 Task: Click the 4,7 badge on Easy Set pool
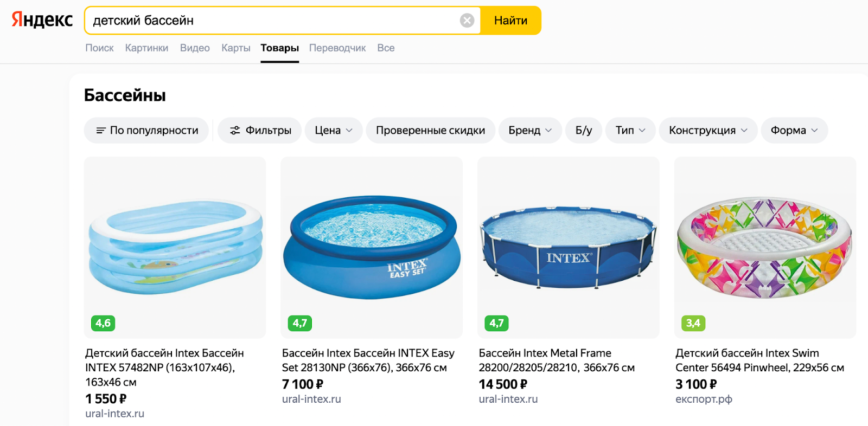point(299,323)
